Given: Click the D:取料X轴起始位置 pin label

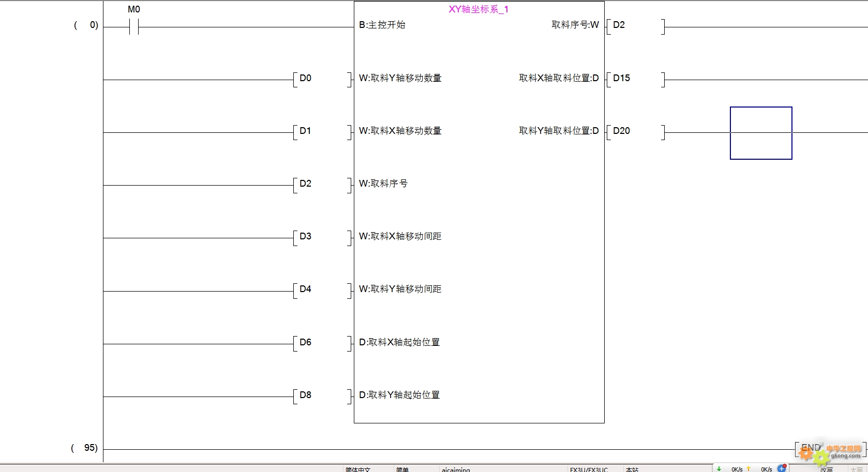Looking at the screenshot, I should click(399, 342).
